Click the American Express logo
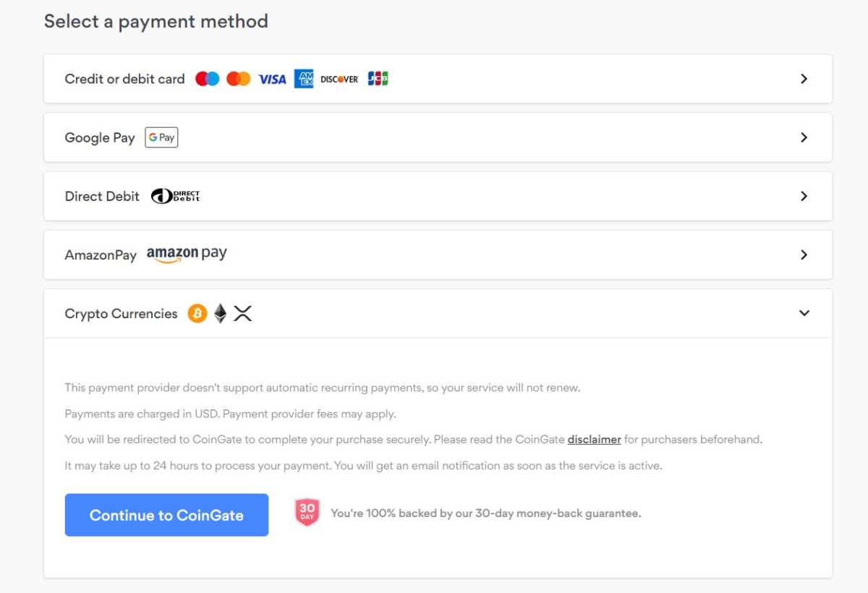 304,79
